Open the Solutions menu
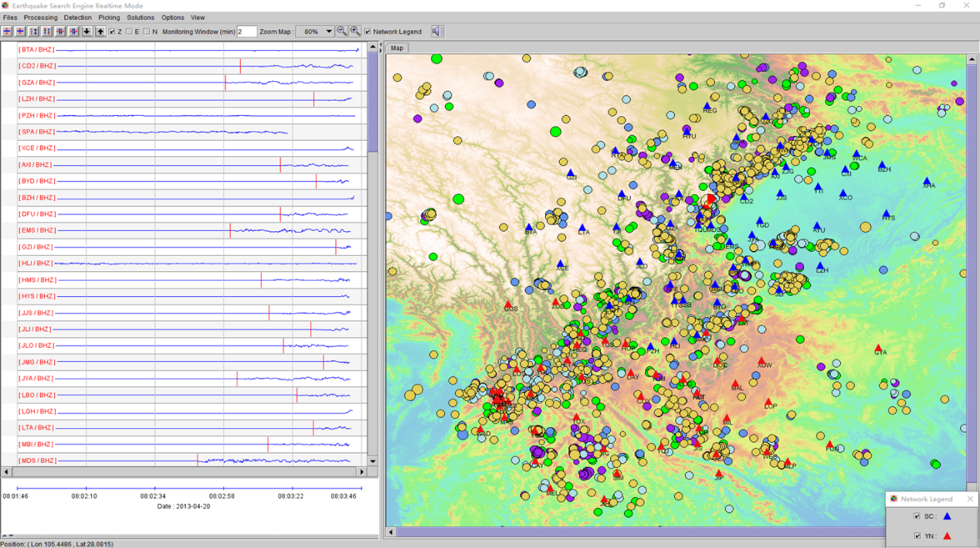Viewport: 980px width, 548px height. click(x=141, y=17)
